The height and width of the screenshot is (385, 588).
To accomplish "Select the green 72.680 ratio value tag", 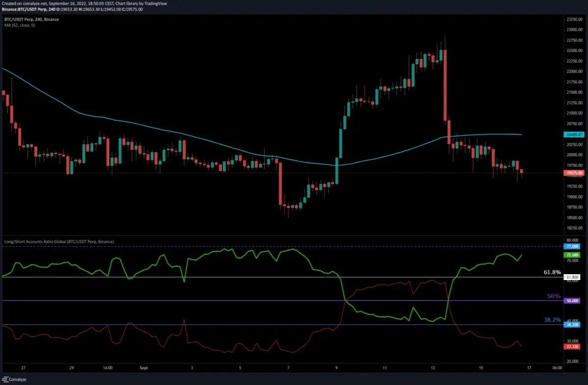I will click(573, 255).
